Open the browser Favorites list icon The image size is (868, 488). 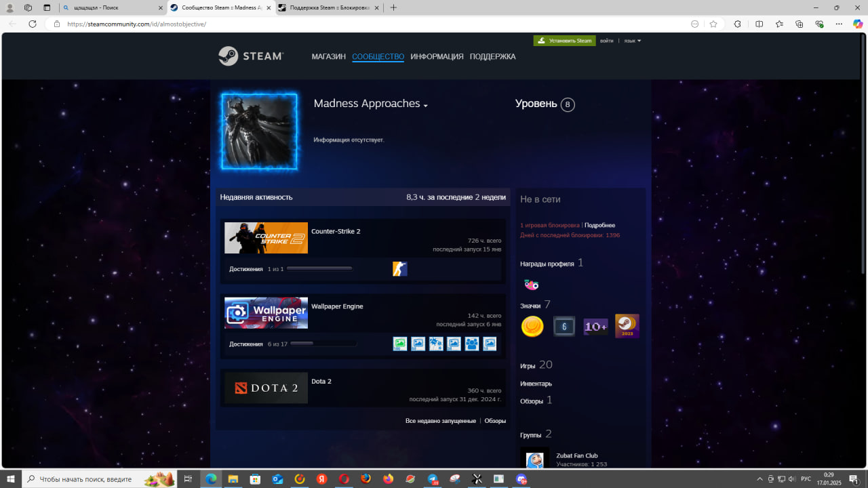click(x=779, y=24)
